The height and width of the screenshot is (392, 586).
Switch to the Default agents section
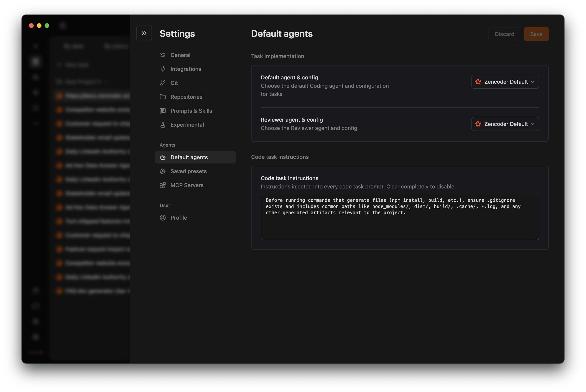point(189,157)
